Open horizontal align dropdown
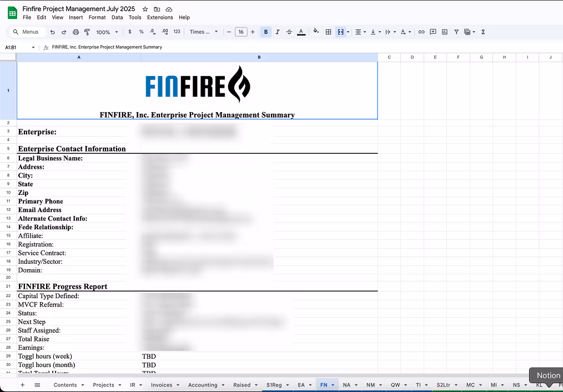563x392 pixels. pos(360,32)
